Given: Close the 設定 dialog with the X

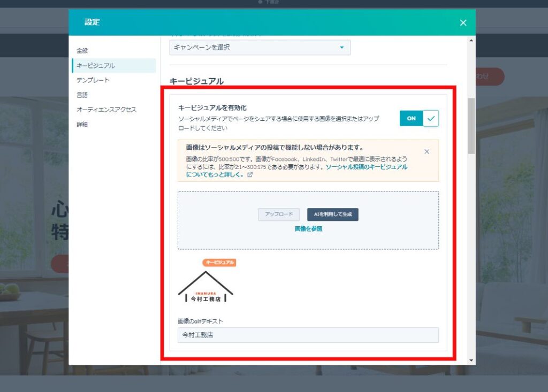Looking at the screenshot, I should pyautogui.click(x=463, y=22).
